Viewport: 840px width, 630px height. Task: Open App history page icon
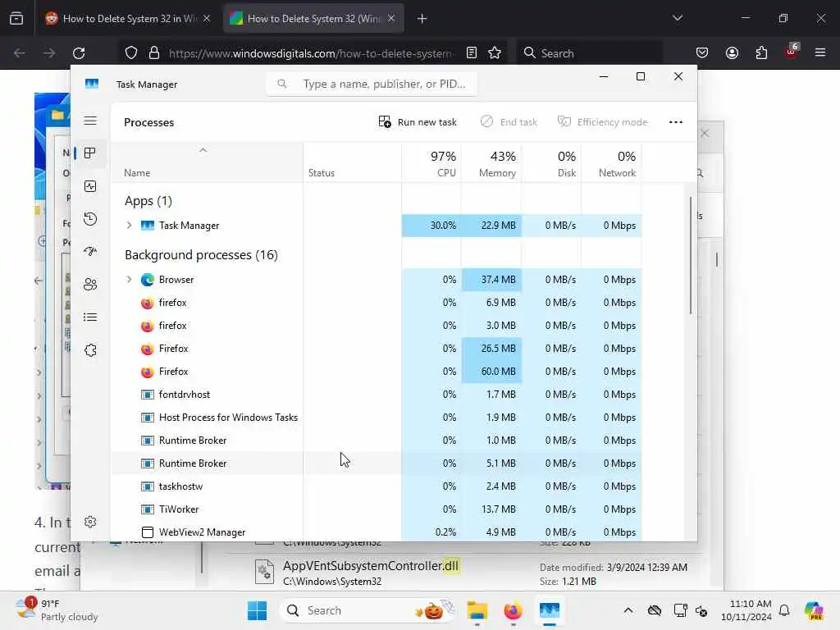[x=90, y=218]
